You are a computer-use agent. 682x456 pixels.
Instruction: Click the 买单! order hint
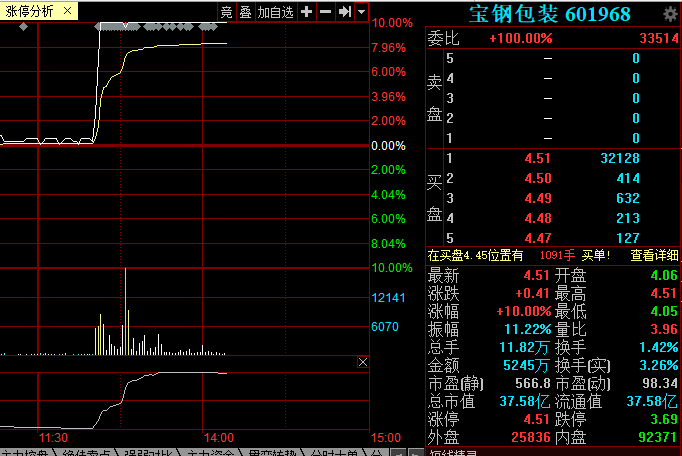[x=596, y=255]
